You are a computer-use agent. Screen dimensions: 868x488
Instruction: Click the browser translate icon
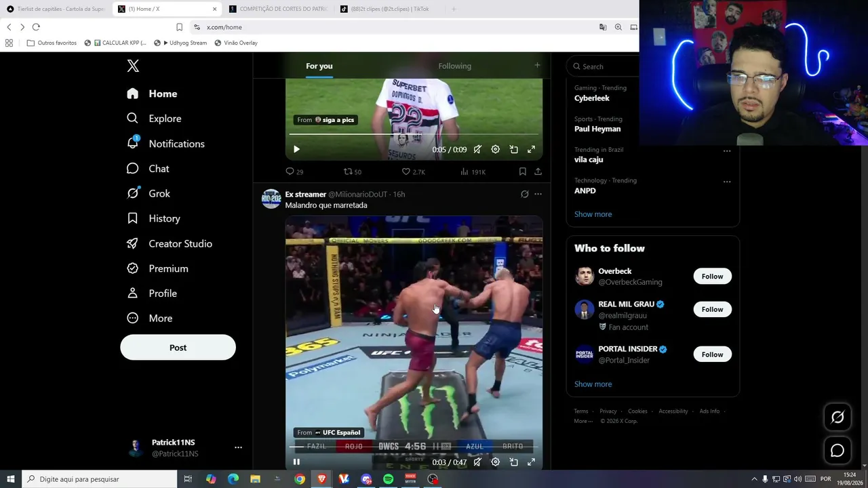602,27
